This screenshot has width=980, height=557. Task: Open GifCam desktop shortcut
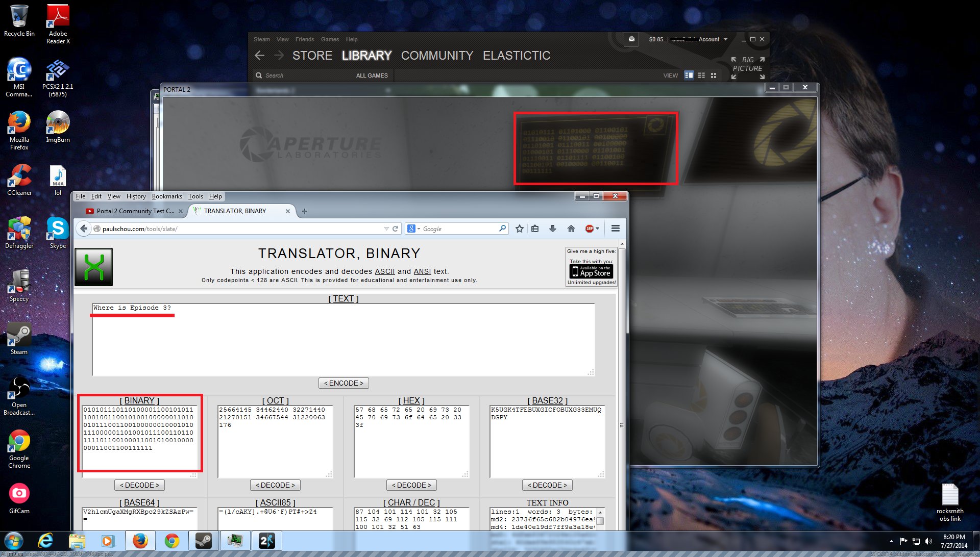click(19, 498)
